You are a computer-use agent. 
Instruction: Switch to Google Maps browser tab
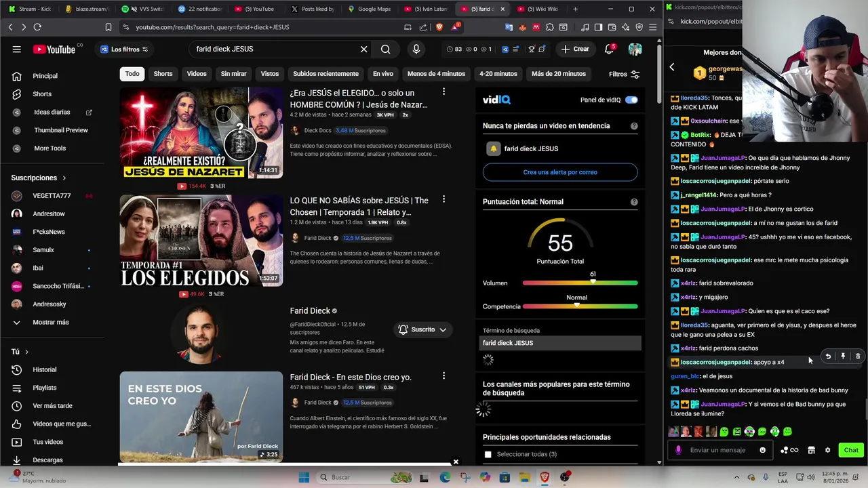370,9
